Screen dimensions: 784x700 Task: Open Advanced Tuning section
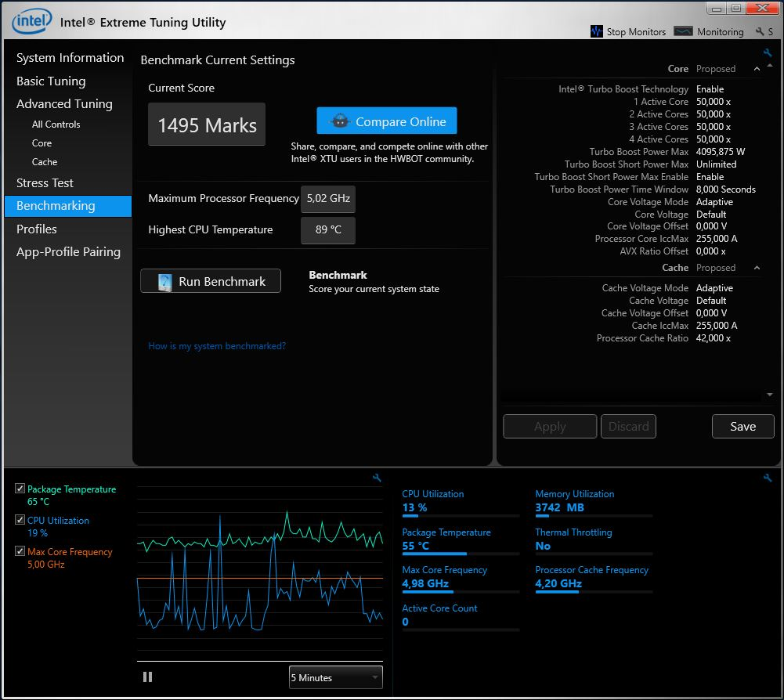[64, 104]
